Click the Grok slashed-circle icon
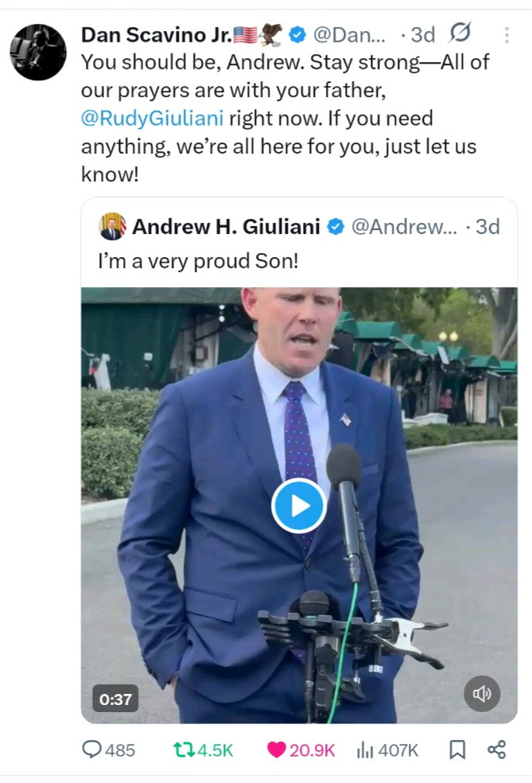The height and width of the screenshot is (783, 532). coord(460,33)
